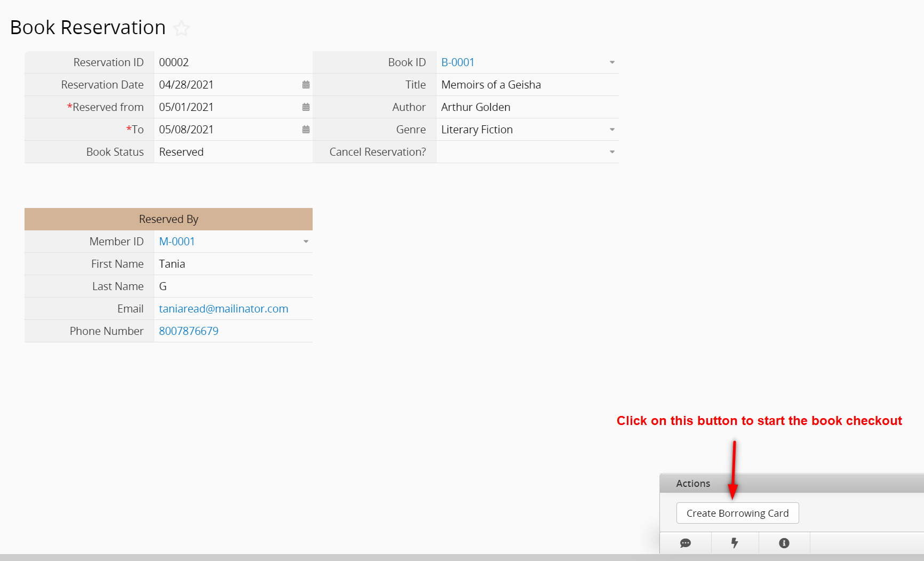Screen dimensions: 924x561
Task: Click the Book Status value Reserved
Action: click(181, 152)
